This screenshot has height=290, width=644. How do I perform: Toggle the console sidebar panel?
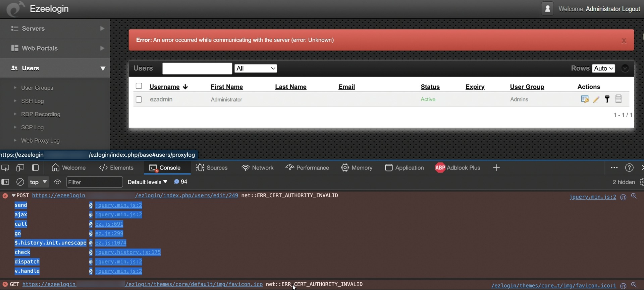pos(5,182)
